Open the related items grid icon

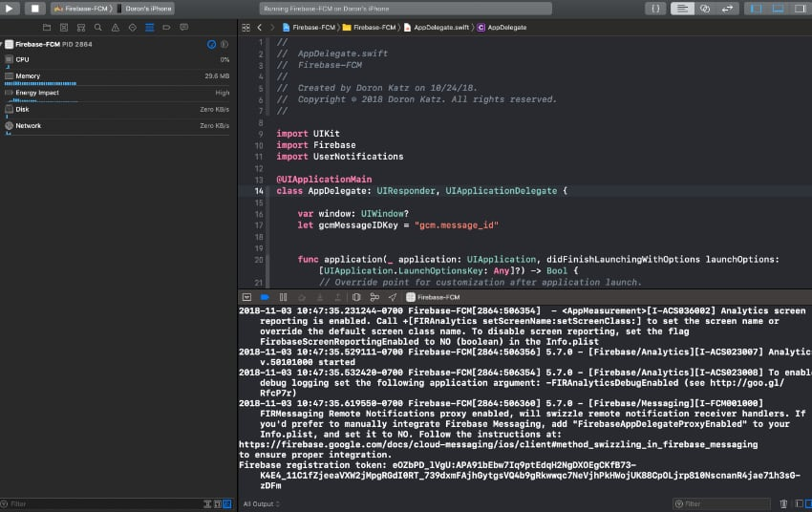coord(246,28)
